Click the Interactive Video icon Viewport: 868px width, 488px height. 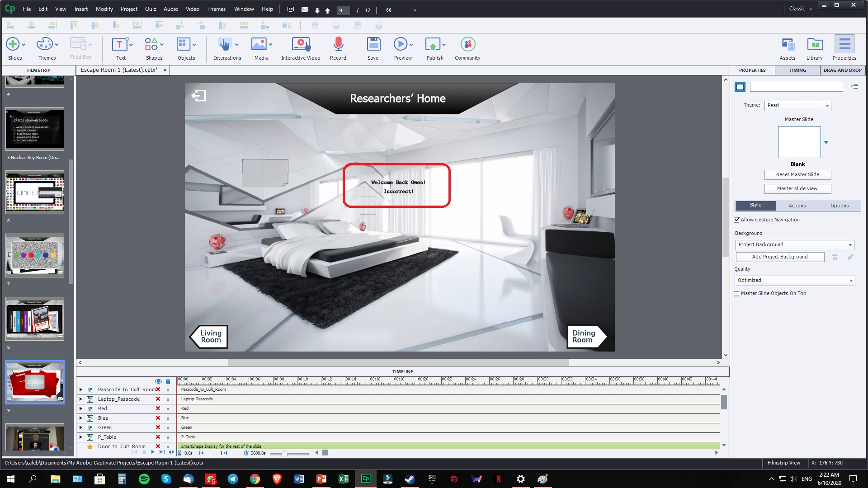pyautogui.click(x=301, y=44)
